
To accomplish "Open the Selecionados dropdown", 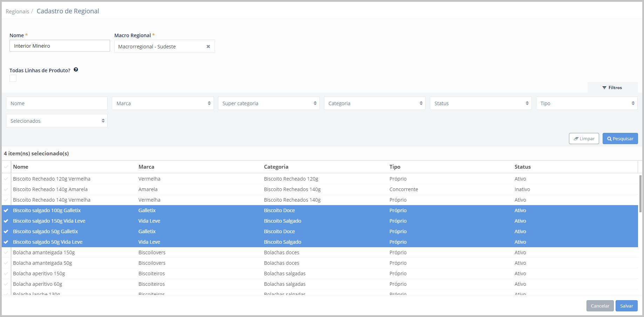I will click(x=57, y=121).
